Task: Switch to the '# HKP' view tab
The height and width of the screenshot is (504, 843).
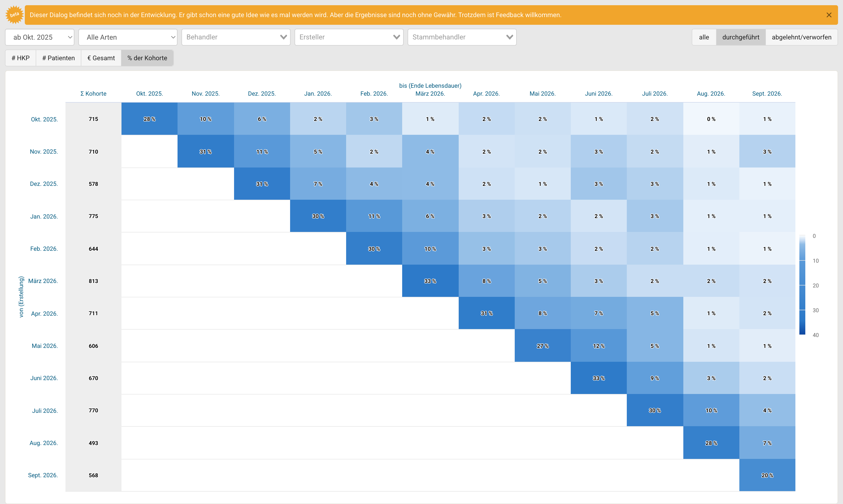Action: click(21, 58)
